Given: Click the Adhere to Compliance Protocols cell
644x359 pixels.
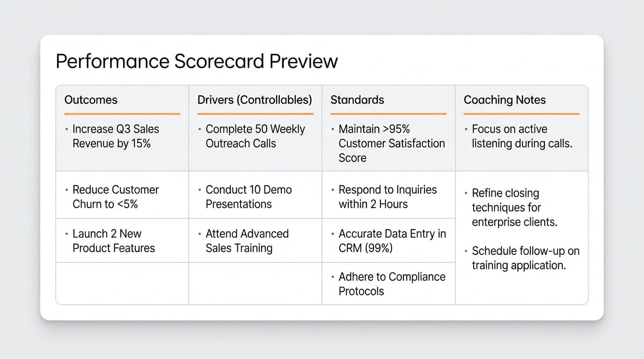Looking at the screenshot, I should coord(391,284).
